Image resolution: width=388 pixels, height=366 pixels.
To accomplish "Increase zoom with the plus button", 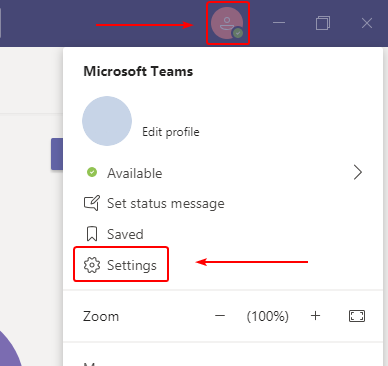I will coord(315,316).
